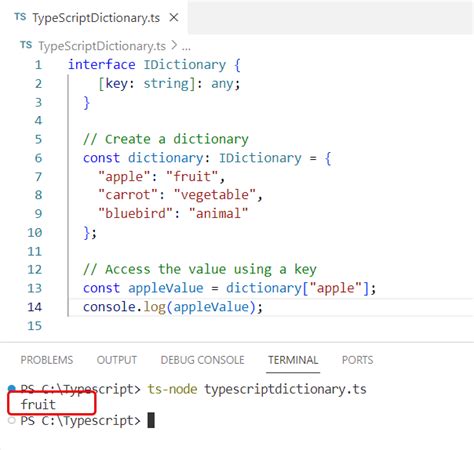Select the TypeScriptDictionary.ts editor tab
Image resolution: width=474 pixels, height=450 pixels.
94,17
